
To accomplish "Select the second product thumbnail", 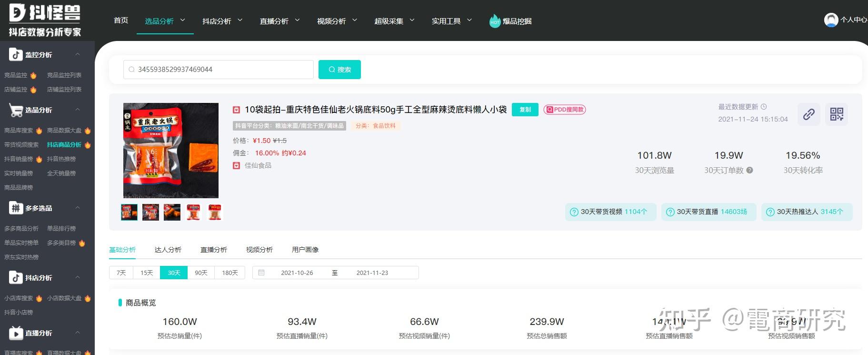I will (x=150, y=212).
